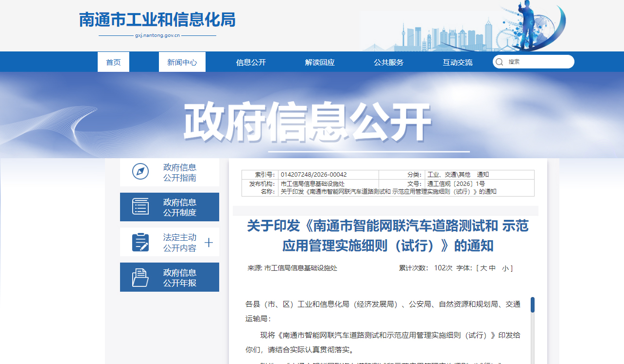Click the compass icon for 政府信息公开指南
The image size is (624, 364).
pos(140,172)
